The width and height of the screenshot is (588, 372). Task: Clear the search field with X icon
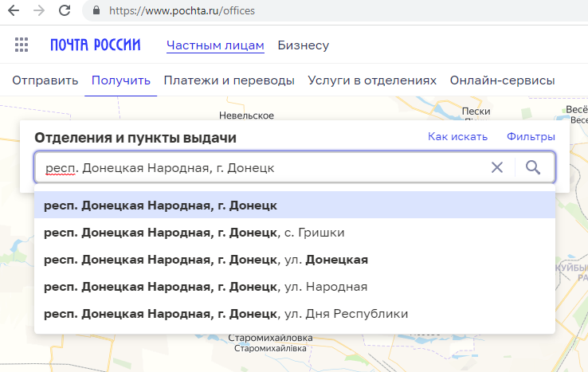click(497, 167)
